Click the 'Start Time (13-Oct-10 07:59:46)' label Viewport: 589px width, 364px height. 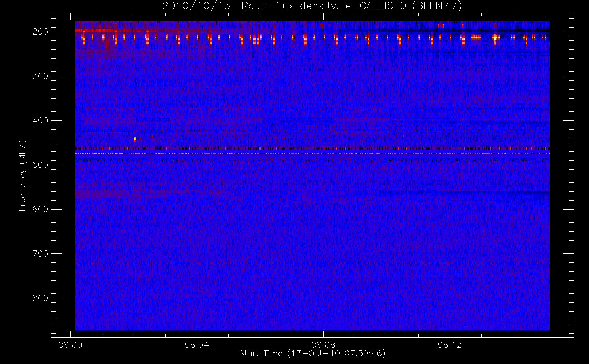coord(312,353)
